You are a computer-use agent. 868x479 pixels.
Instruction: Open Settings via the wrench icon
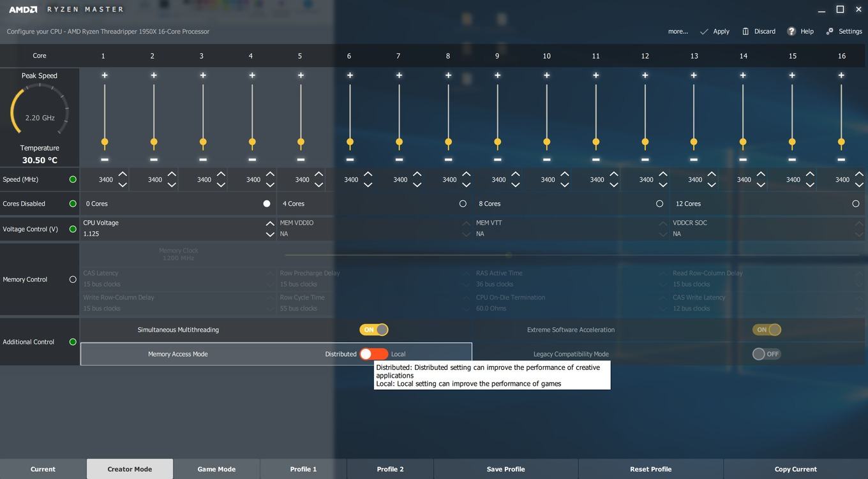830,31
